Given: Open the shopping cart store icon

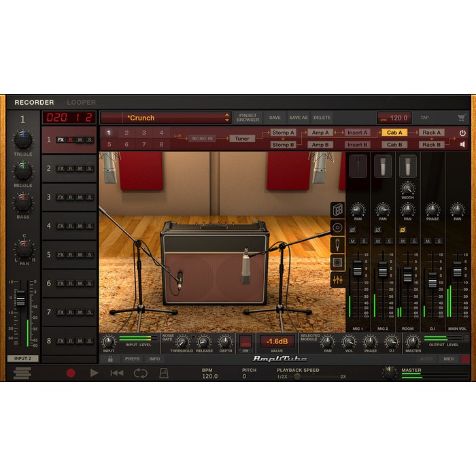Looking at the screenshot, I should (x=462, y=118).
